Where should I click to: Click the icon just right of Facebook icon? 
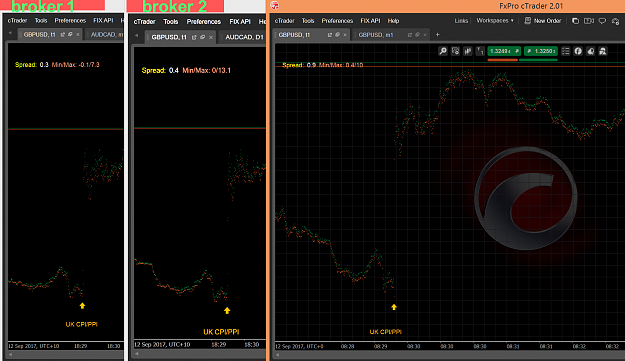pos(590,51)
